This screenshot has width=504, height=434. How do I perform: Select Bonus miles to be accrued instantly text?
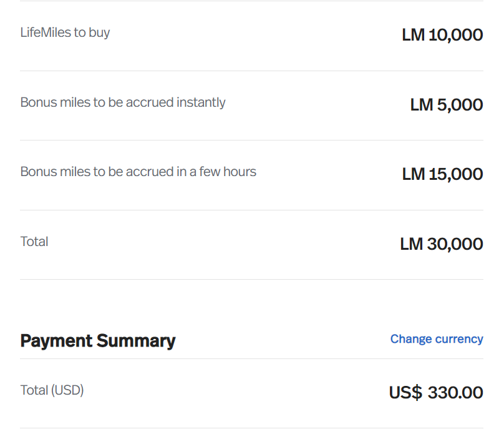pyautogui.click(x=123, y=102)
